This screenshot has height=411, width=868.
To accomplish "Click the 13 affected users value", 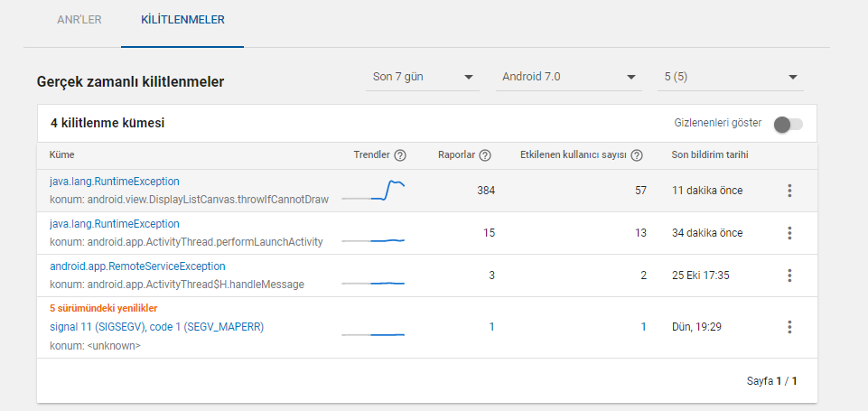I will point(640,233).
